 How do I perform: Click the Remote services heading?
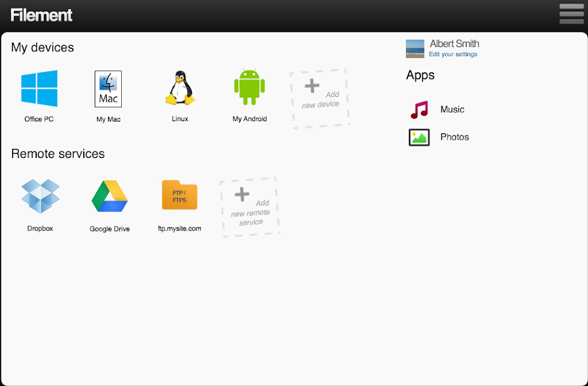[x=58, y=153]
